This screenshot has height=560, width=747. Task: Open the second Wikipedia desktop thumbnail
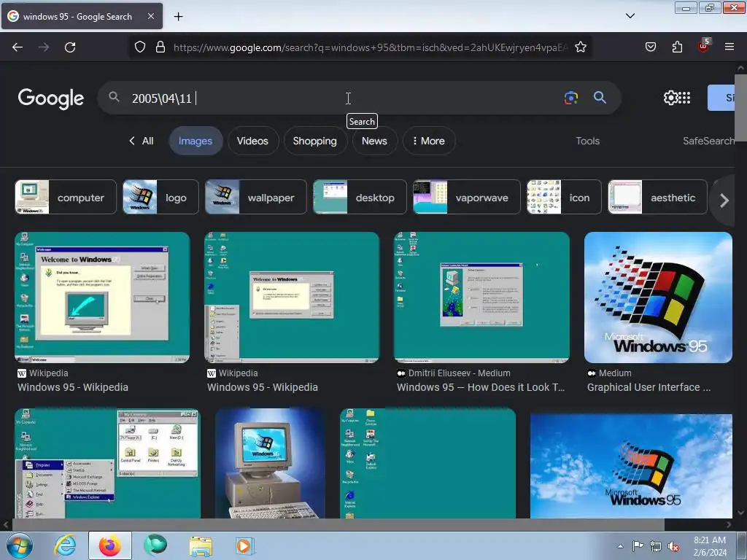tap(292, 297)
